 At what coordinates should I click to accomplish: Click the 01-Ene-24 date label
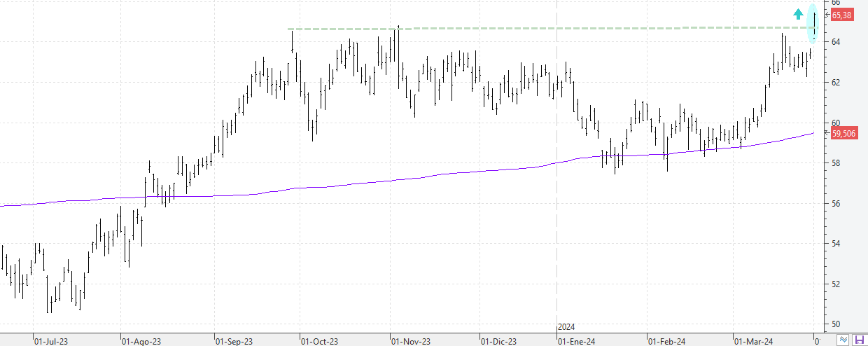(x=575, y=341)
